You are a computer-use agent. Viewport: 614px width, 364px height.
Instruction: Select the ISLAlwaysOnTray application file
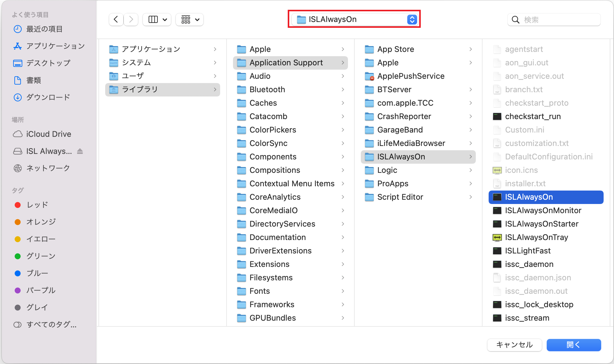(x=536, y=237)
